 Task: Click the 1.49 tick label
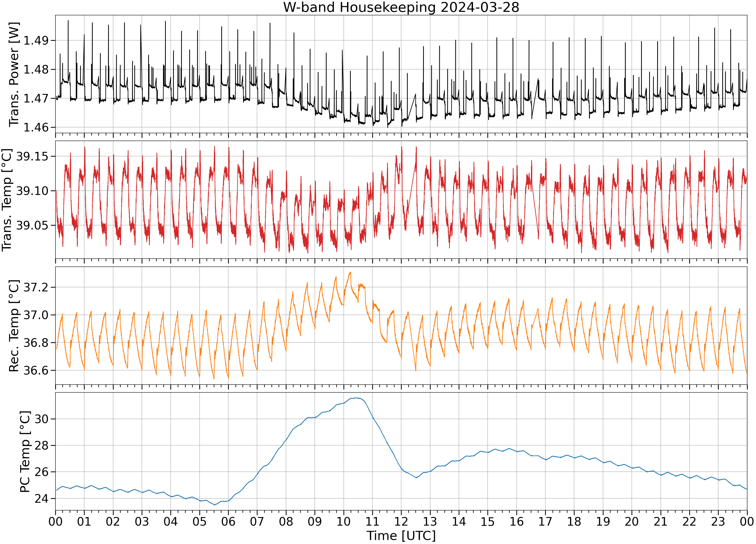pos(36,41)
